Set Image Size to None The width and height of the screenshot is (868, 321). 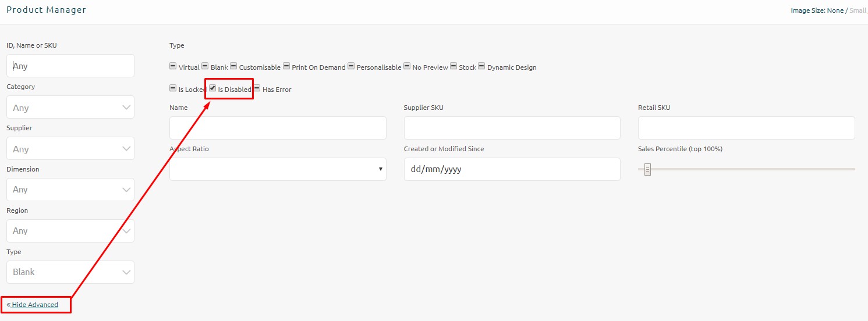834,10
